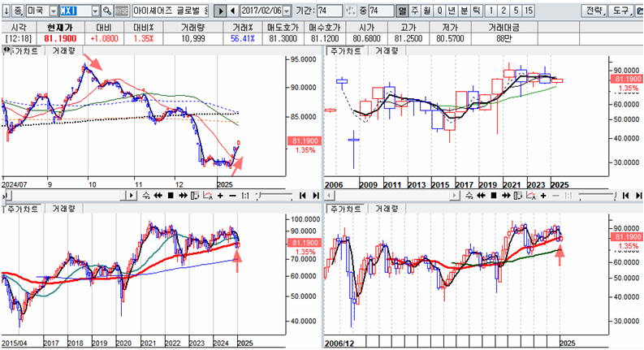Jump to last bar in top-right chart toolbar
Viewport: 644px width, 350px height.
click(x=638, y=196)
